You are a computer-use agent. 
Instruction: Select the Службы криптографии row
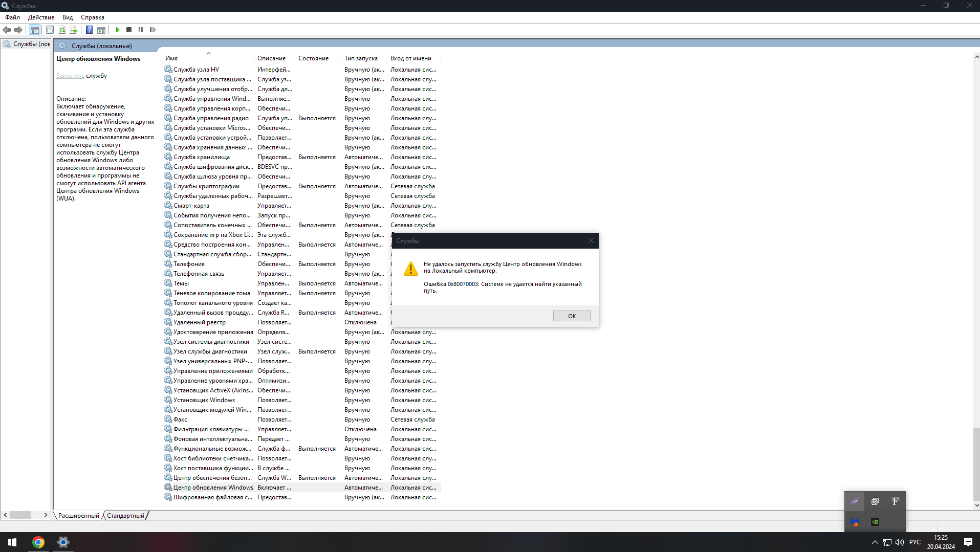(x=302, y=186)
